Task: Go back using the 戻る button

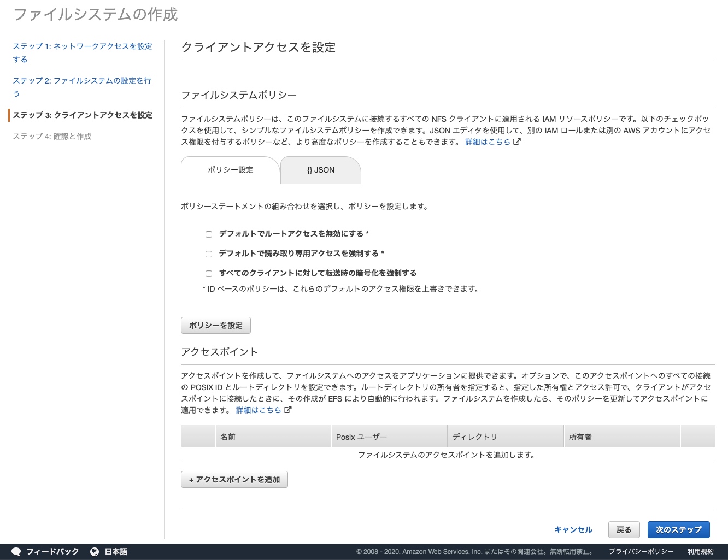Action: tap(624, 530)
